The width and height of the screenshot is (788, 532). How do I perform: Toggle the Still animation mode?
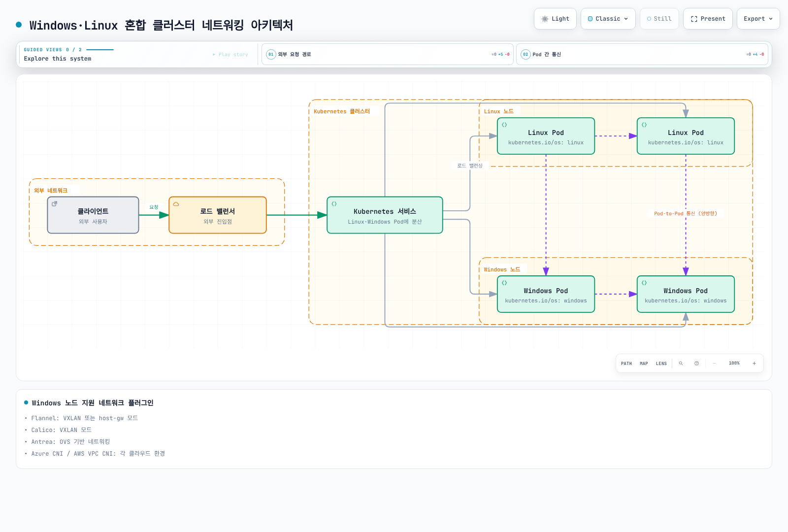(x=659, y=19)
